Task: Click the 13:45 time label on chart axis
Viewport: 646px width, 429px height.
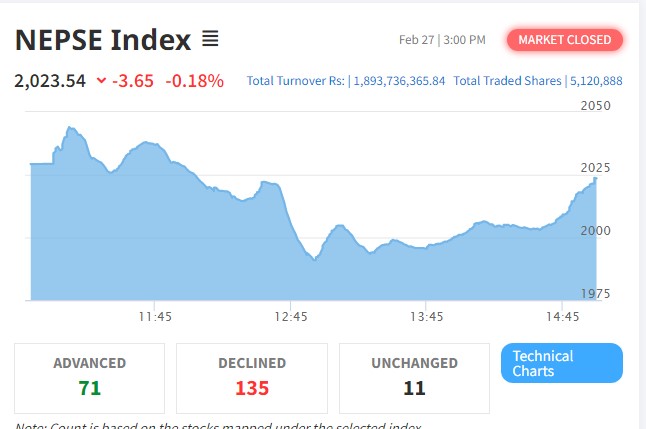Action: (x=426, y=316)
